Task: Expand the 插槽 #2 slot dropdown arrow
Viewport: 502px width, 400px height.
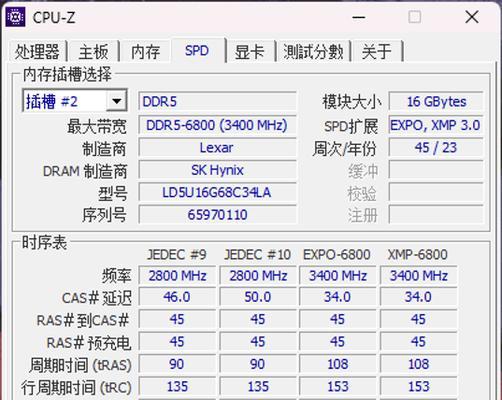Action: pos(116,101)
